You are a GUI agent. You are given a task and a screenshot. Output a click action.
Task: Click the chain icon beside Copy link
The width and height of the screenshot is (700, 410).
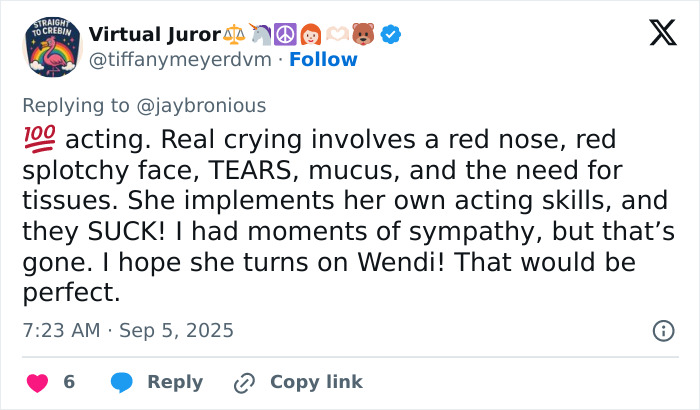(244, 382)
